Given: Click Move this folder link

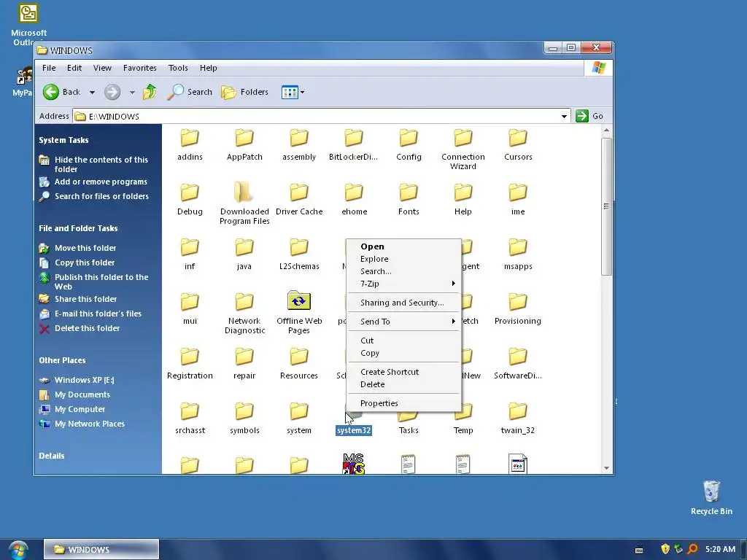Looking at the screenshot, I should (85, 248).
